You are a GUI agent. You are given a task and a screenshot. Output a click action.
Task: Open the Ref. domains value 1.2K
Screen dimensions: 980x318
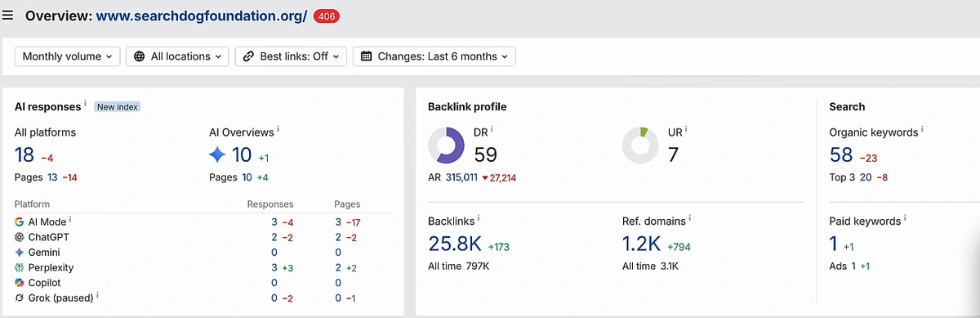(642, 244)
